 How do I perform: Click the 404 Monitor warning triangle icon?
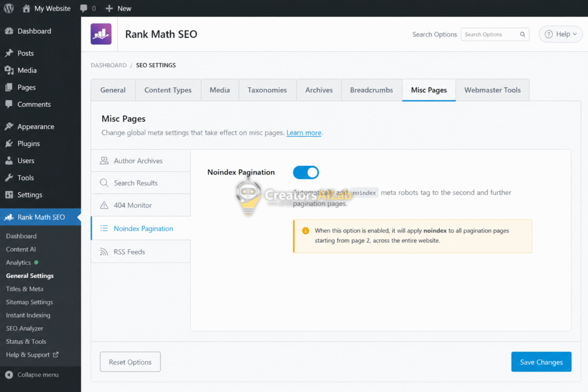[x=105, y=205]
